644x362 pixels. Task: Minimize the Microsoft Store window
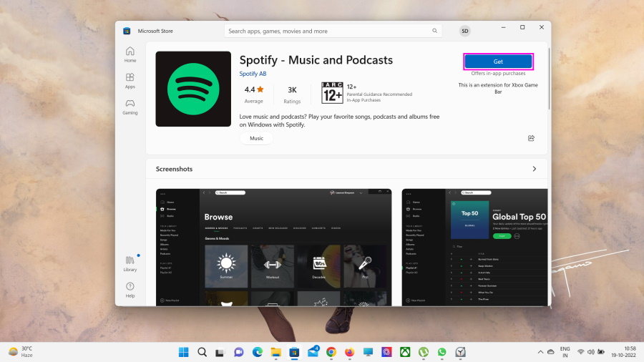click(x=504, y=27)
